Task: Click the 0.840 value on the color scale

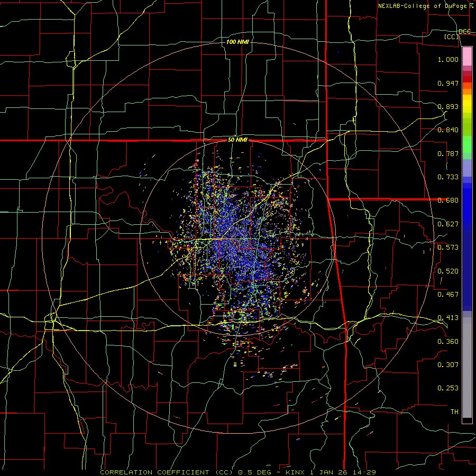Action: tap(448, 130)
